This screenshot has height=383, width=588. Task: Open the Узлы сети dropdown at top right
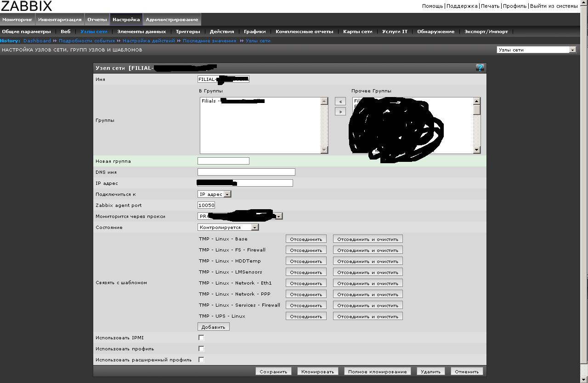tap(536, 50)
